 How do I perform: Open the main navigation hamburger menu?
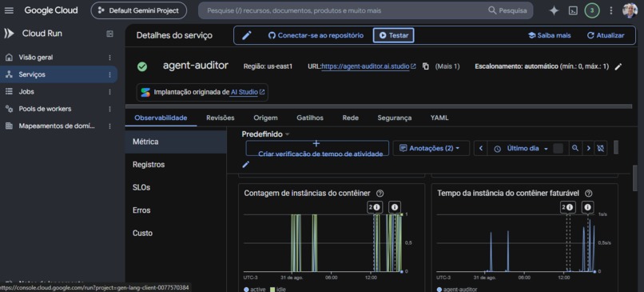tap(9, 10)
